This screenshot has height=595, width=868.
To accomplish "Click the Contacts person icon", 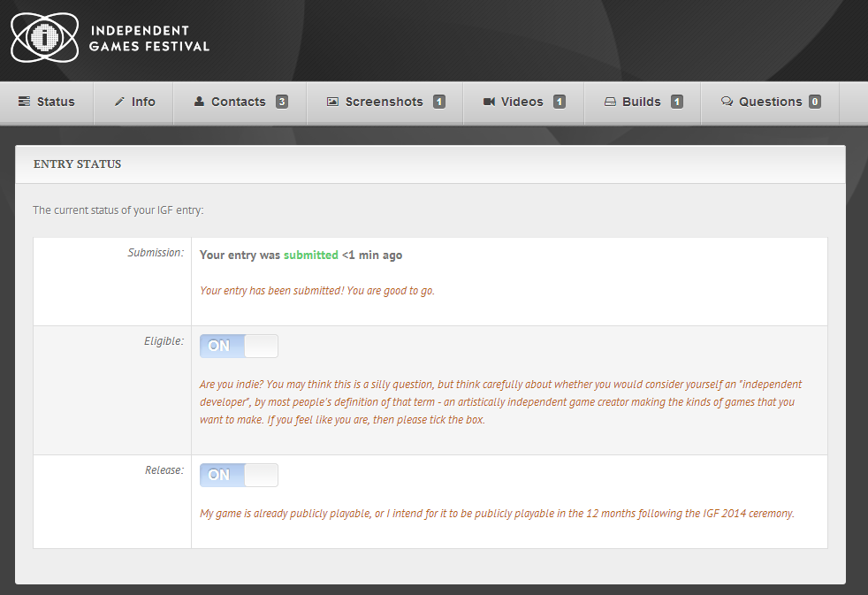I will point(199,102).
